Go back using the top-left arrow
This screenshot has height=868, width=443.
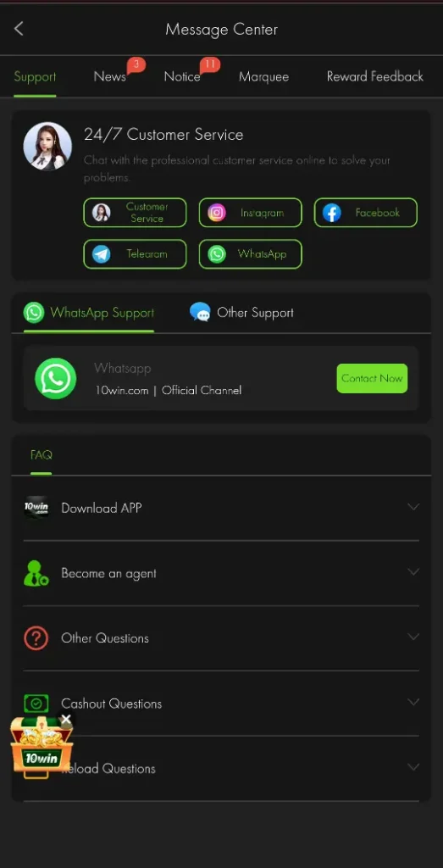19,29
